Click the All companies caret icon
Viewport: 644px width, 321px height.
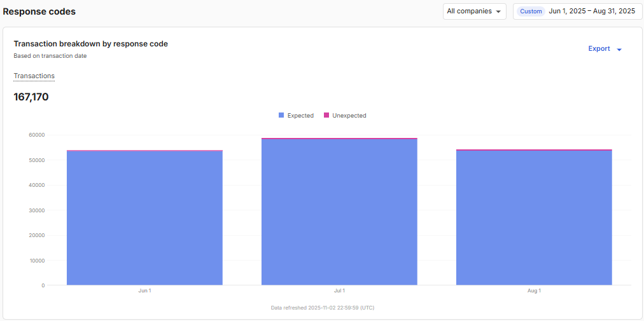[x=498, y=12]
